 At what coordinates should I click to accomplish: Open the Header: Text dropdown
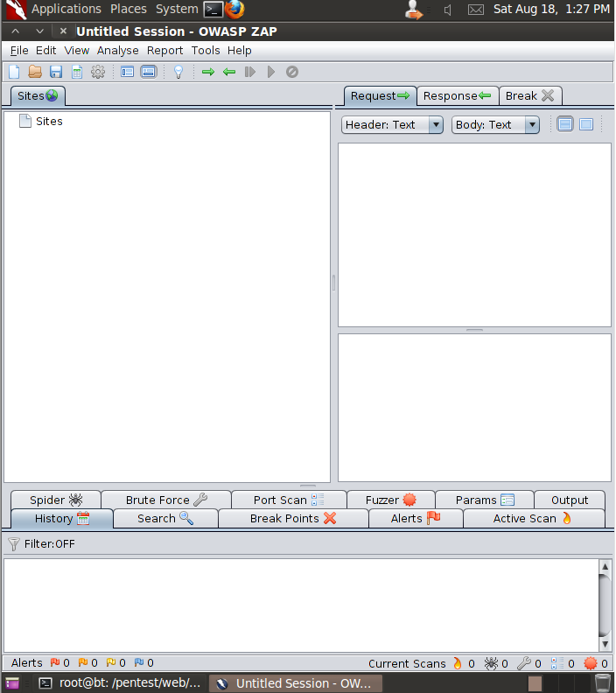click(392, 124)
